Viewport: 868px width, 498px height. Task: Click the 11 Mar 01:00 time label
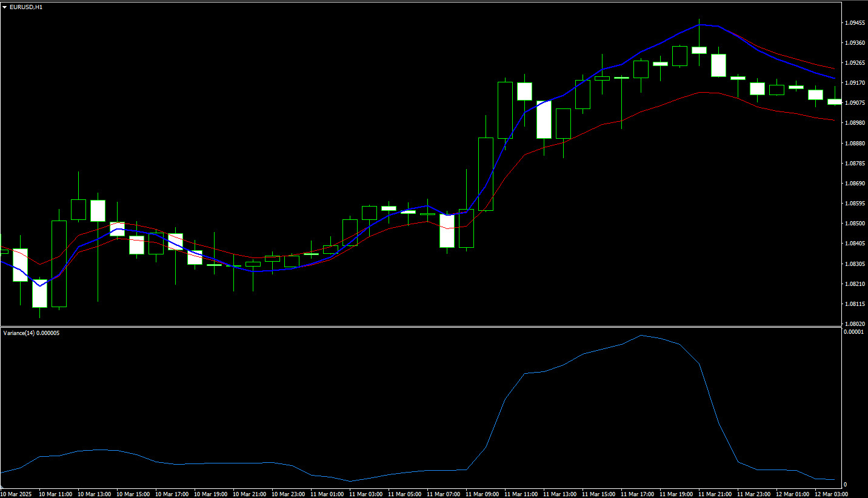(x=327, y=494)
